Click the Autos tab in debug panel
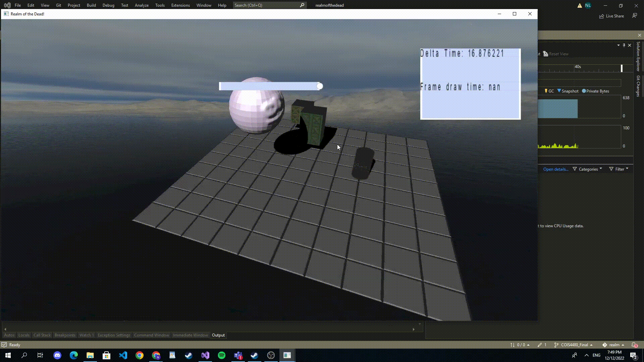This screenshot has height=362, width=644. click(9, 335)
